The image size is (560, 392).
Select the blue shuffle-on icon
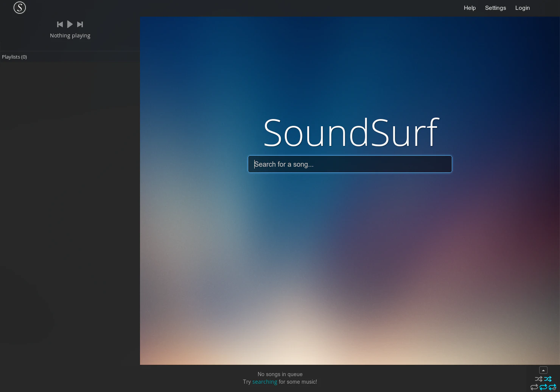pyautogui.click(x=548, y=379)
